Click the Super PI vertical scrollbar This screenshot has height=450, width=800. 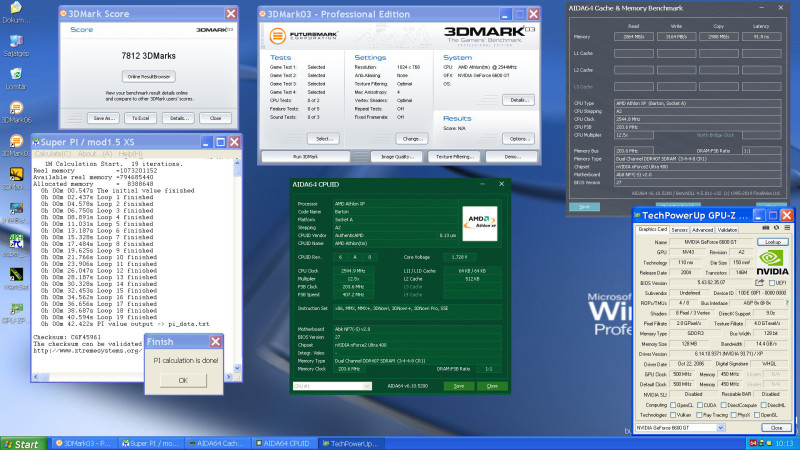coord(237,265)
